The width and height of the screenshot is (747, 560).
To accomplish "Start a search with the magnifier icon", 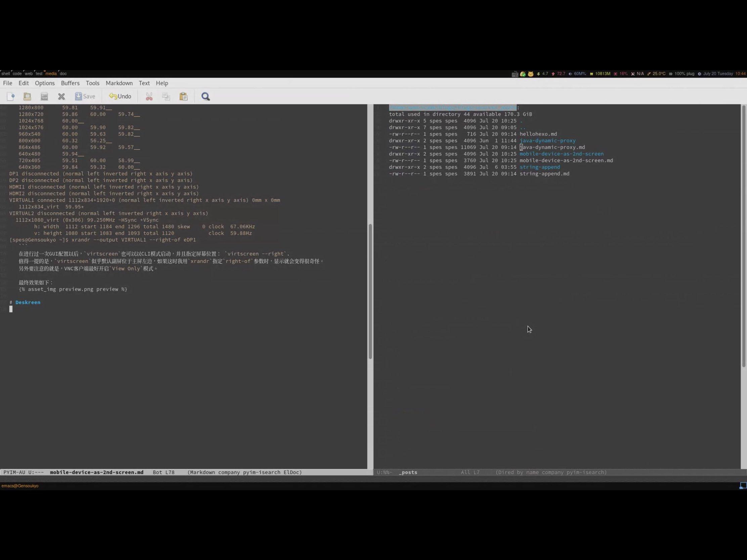I will pos(206,97).
